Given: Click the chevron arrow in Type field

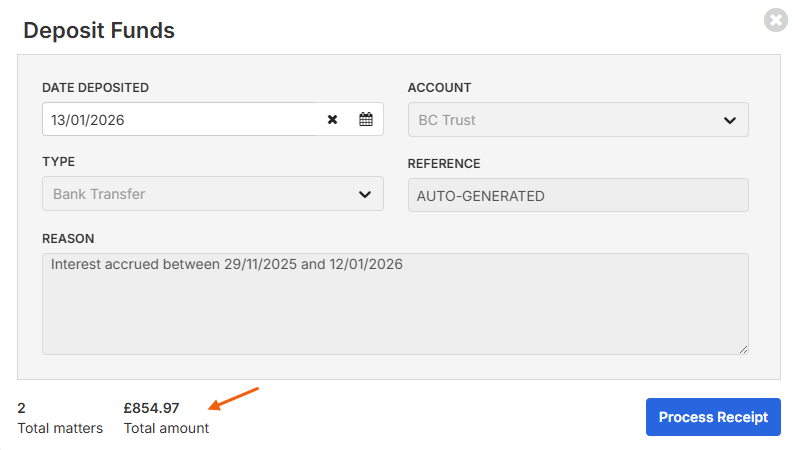Looking at the screenshot, I should coord(364,194).
